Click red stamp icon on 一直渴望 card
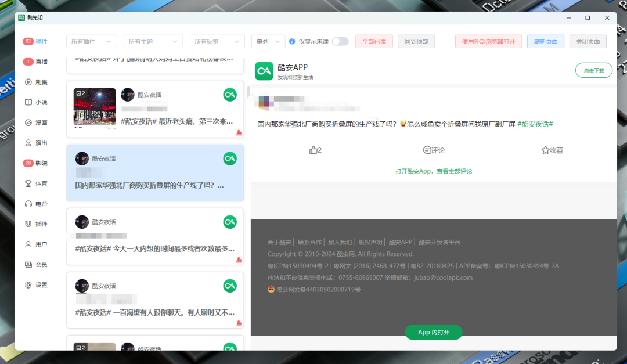The height and width of the screenshot is (364, 627). click(239, 323)
